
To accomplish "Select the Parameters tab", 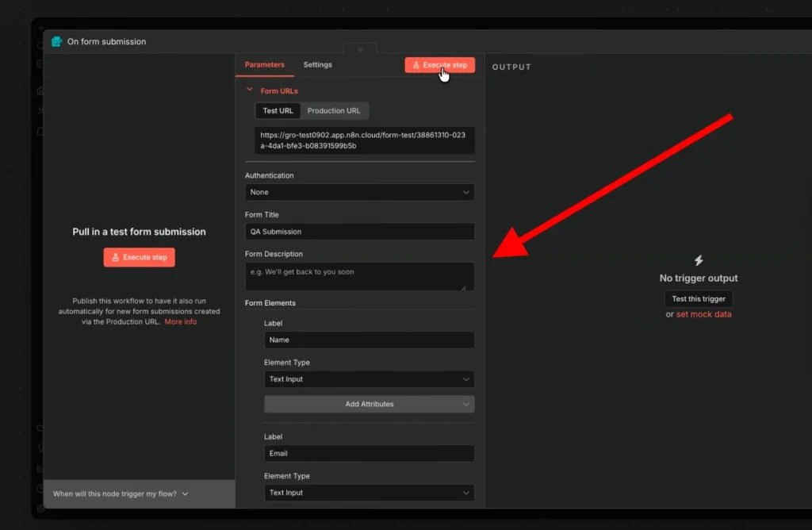I will (x=264, y=64).
